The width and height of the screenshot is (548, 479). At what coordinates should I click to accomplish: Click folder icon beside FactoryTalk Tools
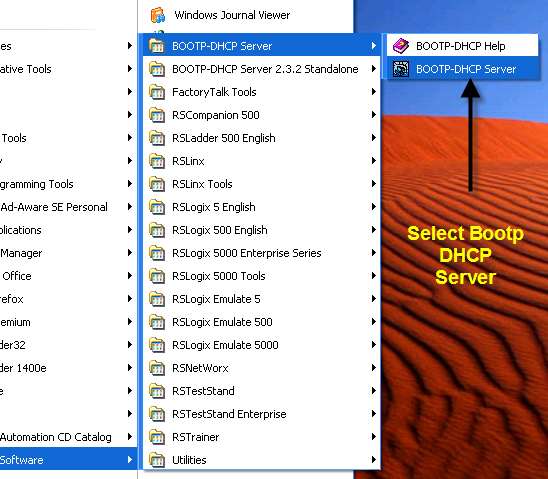[157, 92]
